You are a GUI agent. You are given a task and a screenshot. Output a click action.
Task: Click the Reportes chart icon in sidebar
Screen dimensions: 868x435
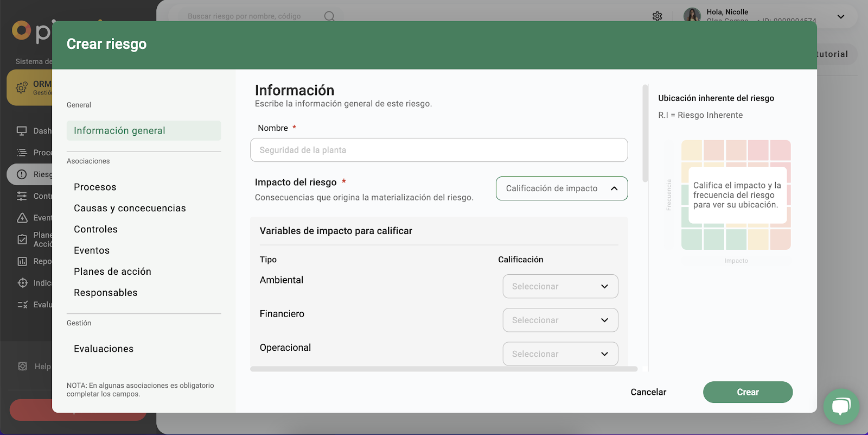click(x=22, y=261)
